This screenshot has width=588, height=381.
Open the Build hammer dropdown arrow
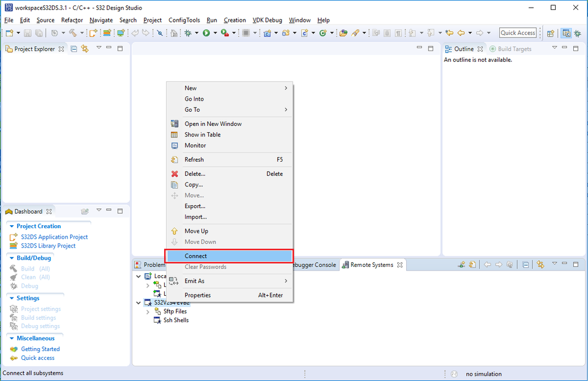[x=82, y=33]
